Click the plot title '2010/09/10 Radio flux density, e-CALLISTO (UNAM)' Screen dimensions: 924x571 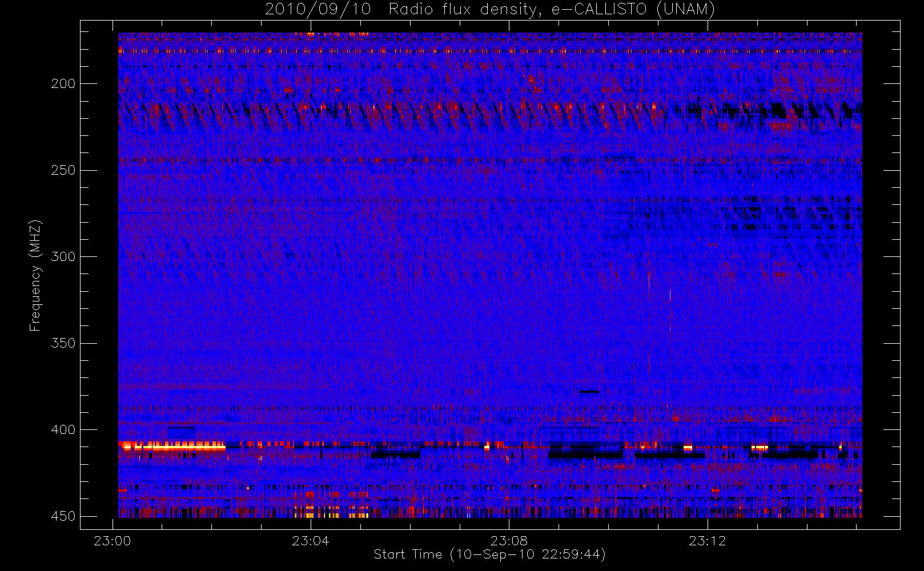(x=489, y=9)
